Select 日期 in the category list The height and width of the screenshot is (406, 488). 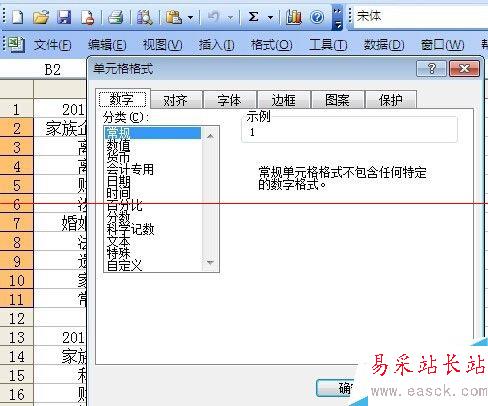(153, 181)
